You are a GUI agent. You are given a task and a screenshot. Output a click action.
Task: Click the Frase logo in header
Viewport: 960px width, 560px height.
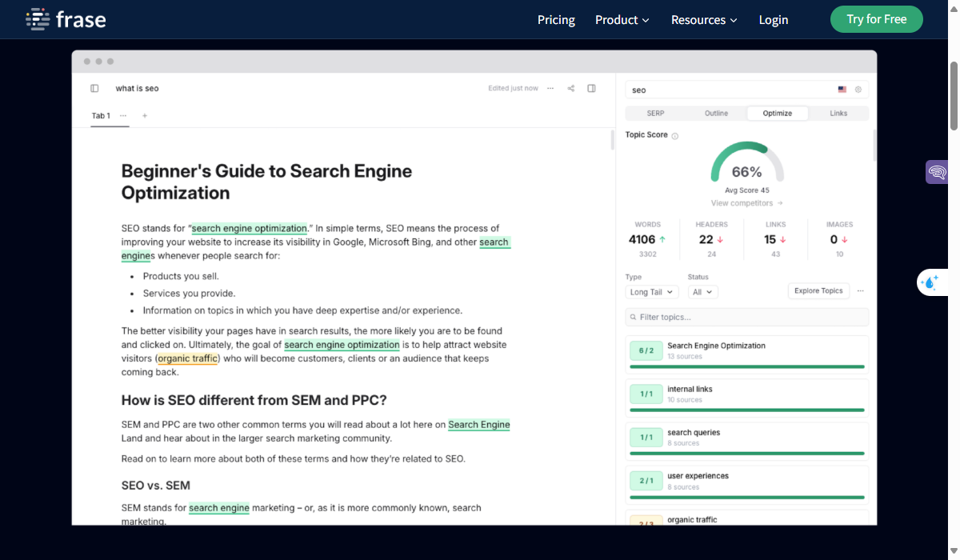coord(66,19)
